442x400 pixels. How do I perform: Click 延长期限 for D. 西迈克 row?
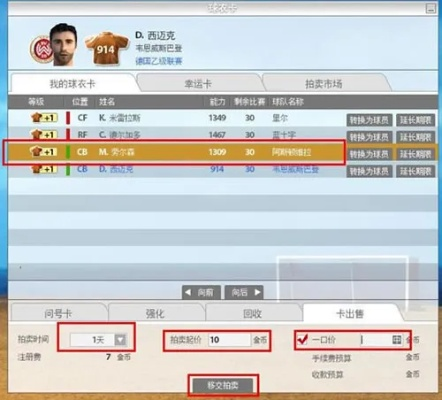tap(416, 171)
